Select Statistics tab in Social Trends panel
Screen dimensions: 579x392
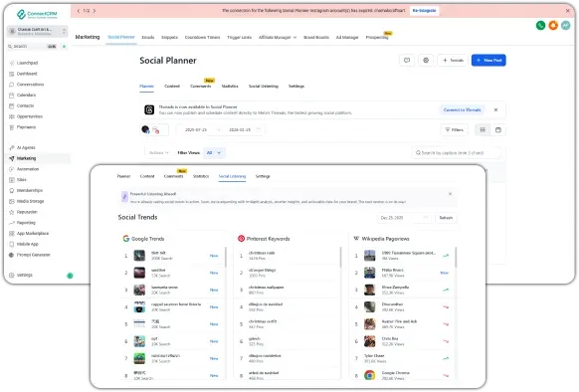(x=201, y=176)
